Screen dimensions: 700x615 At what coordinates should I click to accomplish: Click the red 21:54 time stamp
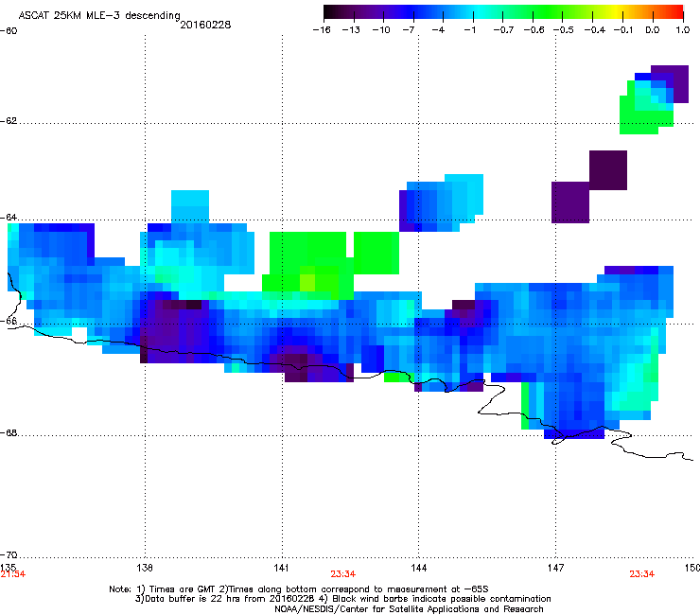click(x=12, y=574)
